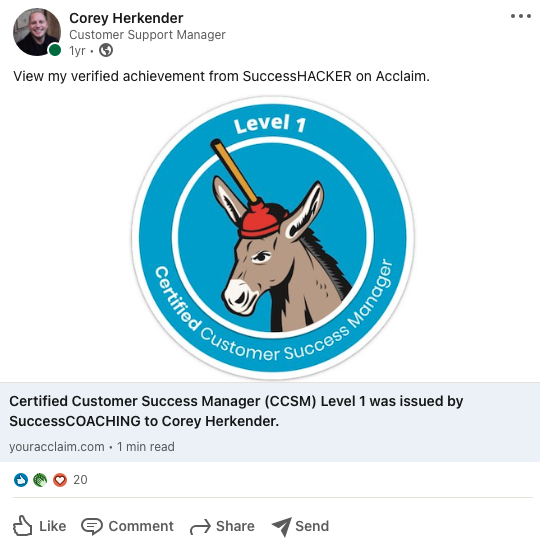Send the post via paper plane
The height and width of the screenshot is (554, 540).
300,526
